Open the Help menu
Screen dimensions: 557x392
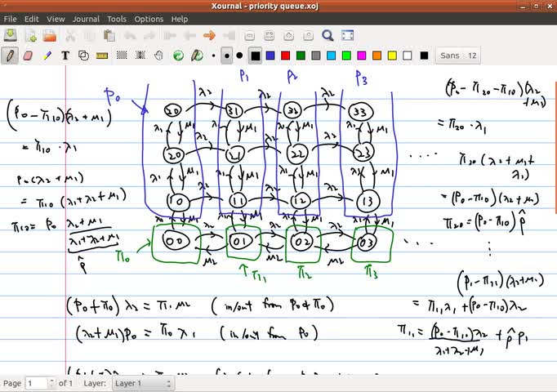tap(180, 19)
